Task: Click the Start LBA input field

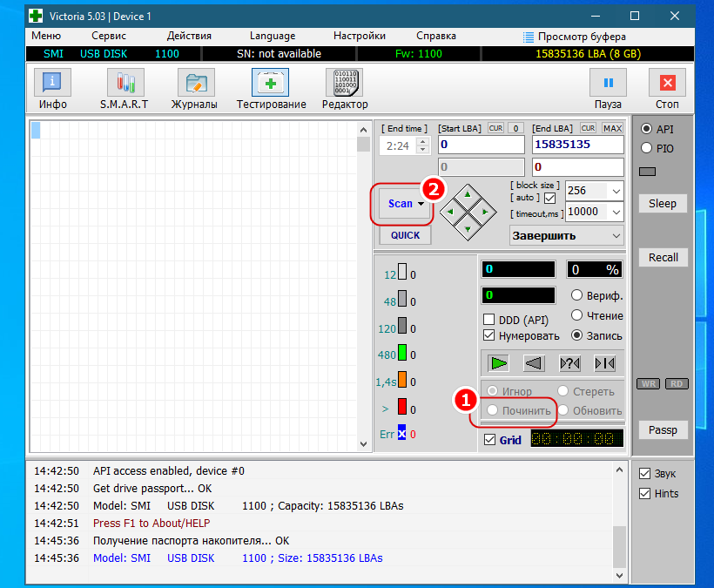Action: pos(481,145)
